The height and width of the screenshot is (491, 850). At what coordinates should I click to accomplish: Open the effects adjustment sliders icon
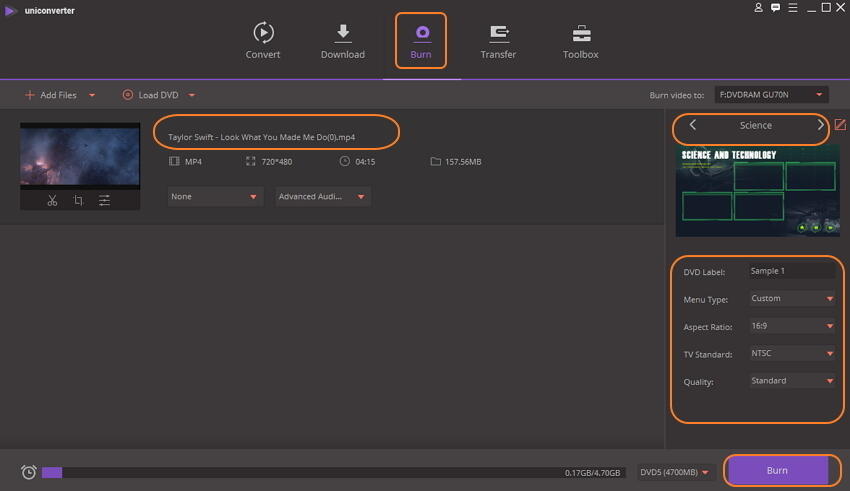(104, 201)
